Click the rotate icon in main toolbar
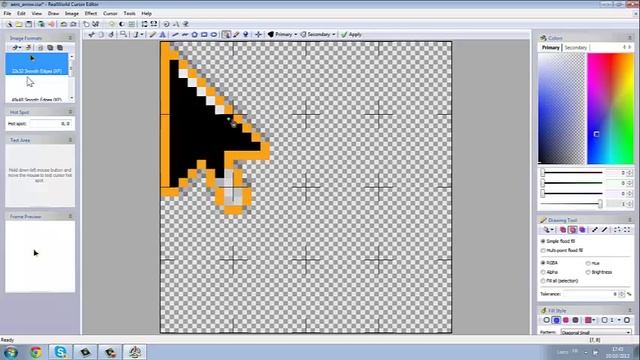Viewport: 640px width, 360px height. 166,24
